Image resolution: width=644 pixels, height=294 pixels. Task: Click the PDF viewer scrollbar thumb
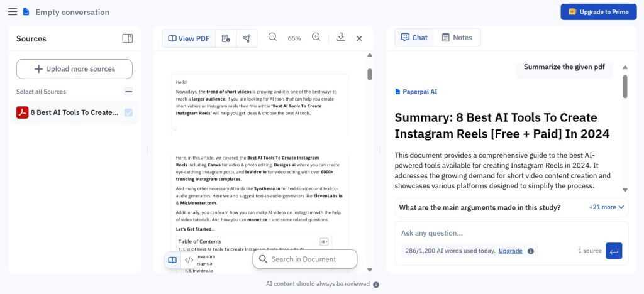point(370,74)
